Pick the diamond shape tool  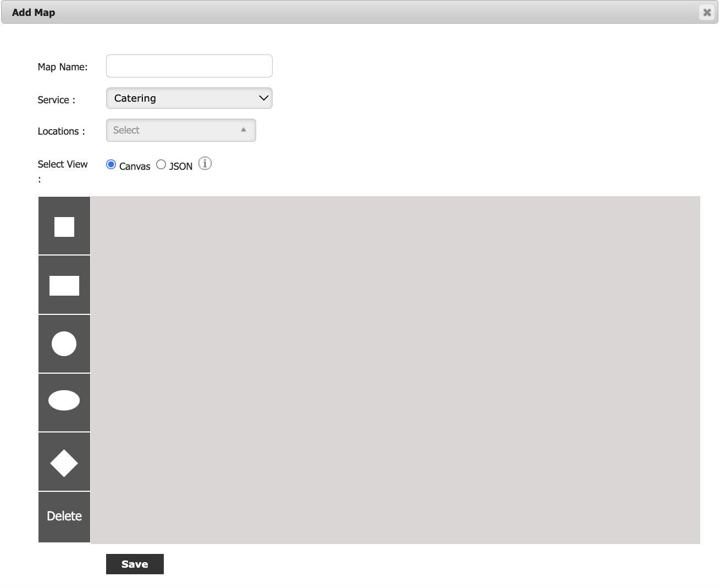point(64,463)
